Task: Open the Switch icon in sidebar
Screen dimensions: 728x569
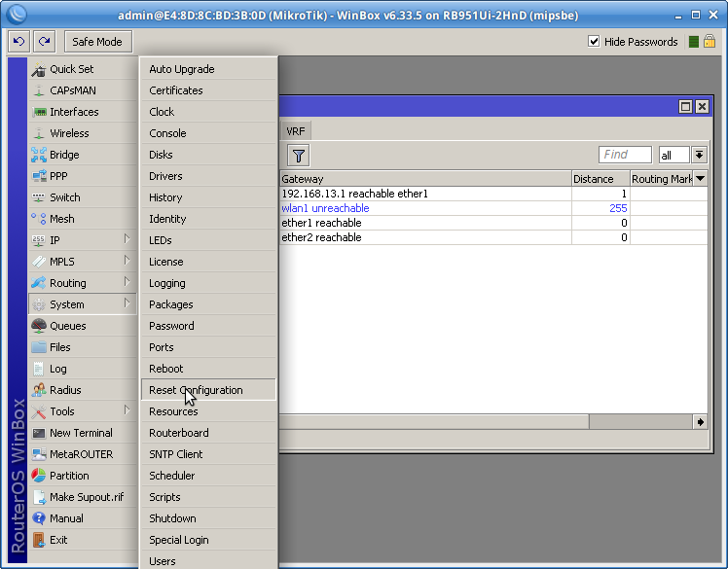Action: (39, 197)
